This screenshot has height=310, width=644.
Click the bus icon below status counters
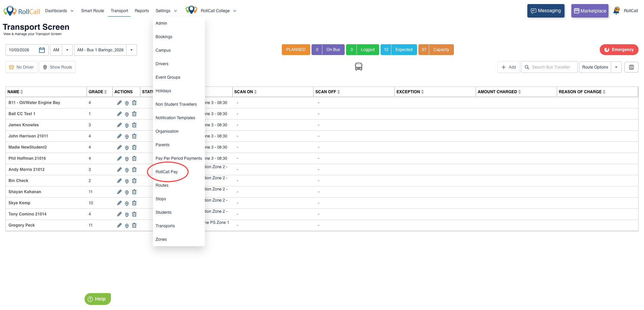click(359, 67)
